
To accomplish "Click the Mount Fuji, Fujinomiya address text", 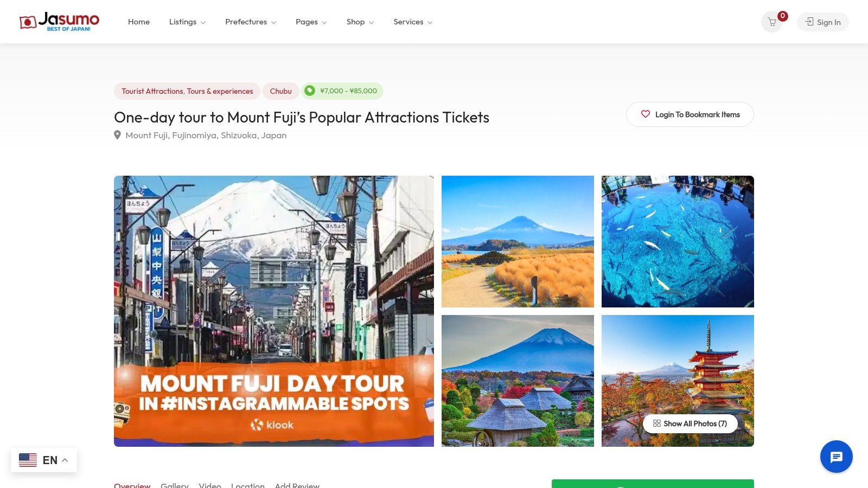I will coord(206,135).
